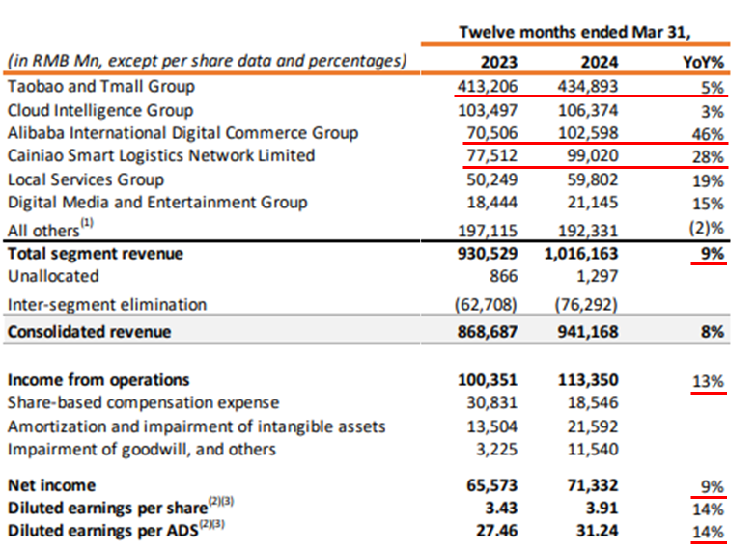Select the 'Local Services Group' label

[x=86, y=179]
